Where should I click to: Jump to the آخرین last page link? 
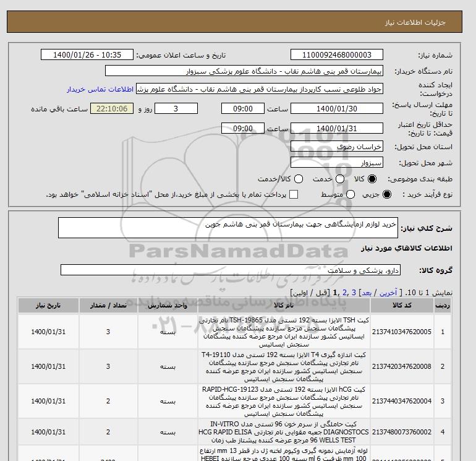coord(388,293)
